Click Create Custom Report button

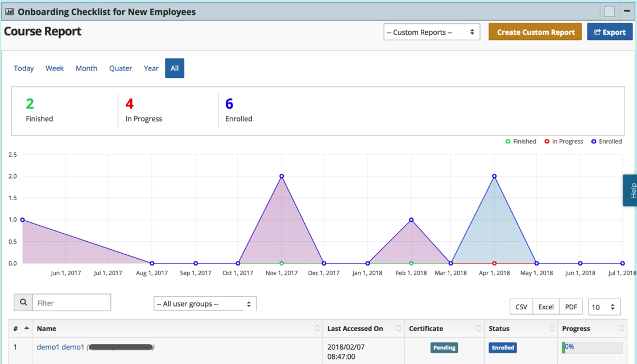coord(535,32)
